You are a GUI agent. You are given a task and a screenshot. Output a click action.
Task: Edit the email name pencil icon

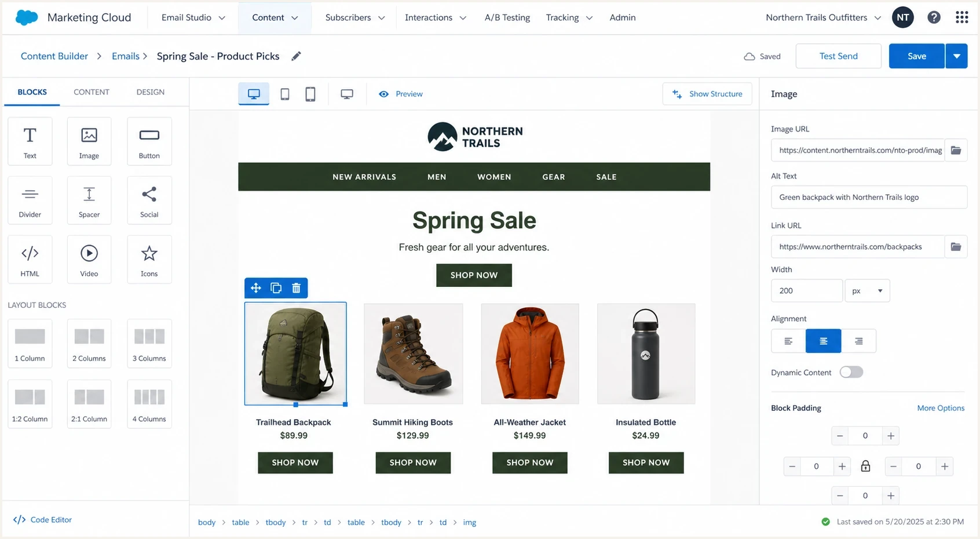[x=296, y=56]
